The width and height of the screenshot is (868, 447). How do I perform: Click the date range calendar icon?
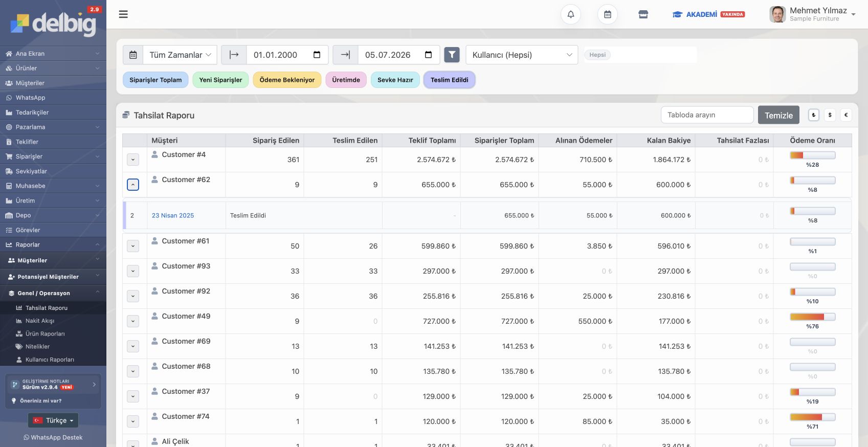point(133,55)
